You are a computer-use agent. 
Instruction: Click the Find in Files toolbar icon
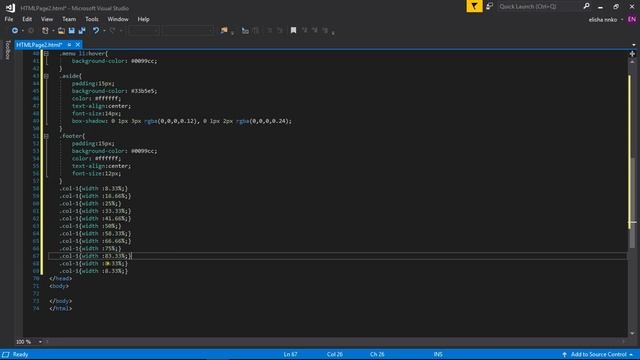[224, 31]
